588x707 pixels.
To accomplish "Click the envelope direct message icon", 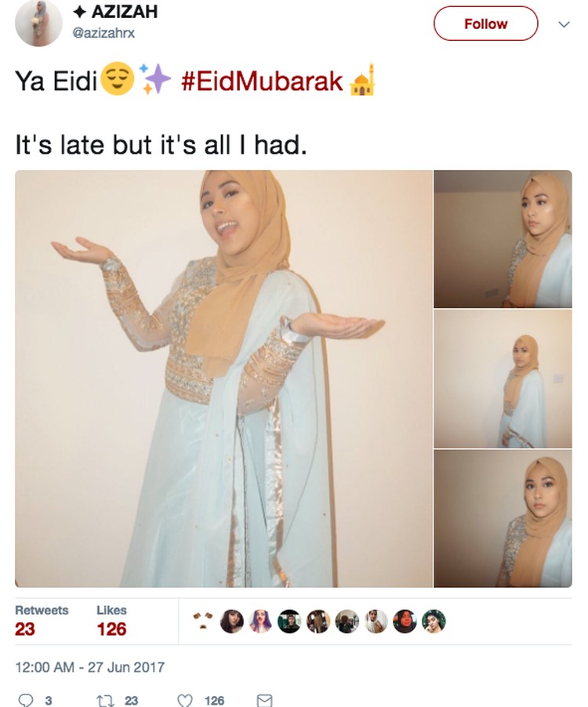I will pos(264,700).
